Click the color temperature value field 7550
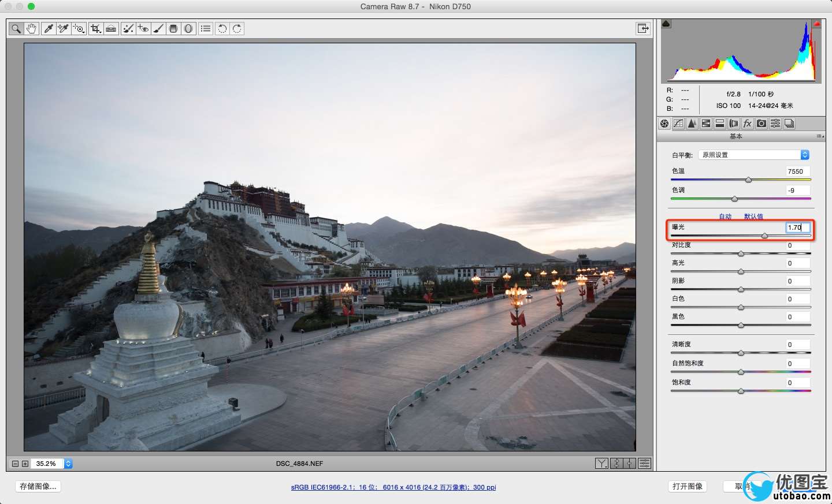This screenshot has width=832, height=504. [798, 171]
